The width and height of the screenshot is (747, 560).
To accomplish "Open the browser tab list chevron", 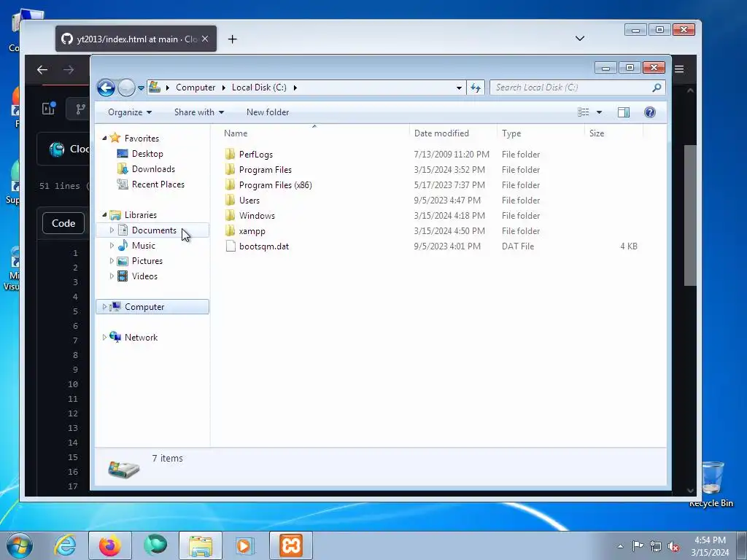I will click(580, 39).
